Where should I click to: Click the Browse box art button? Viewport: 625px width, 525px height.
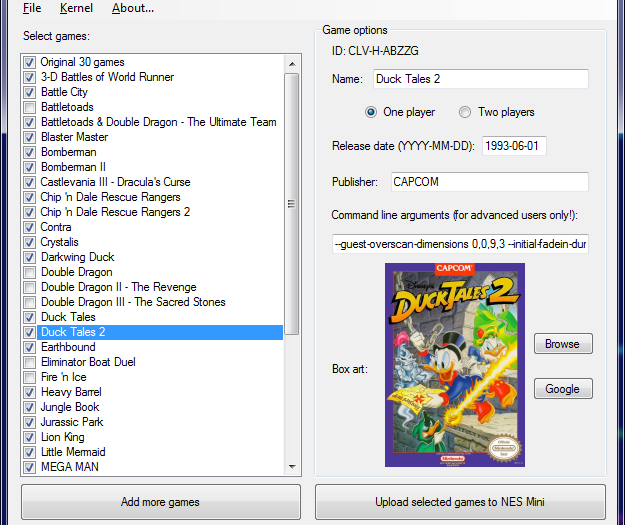click(x=562, y=344)
